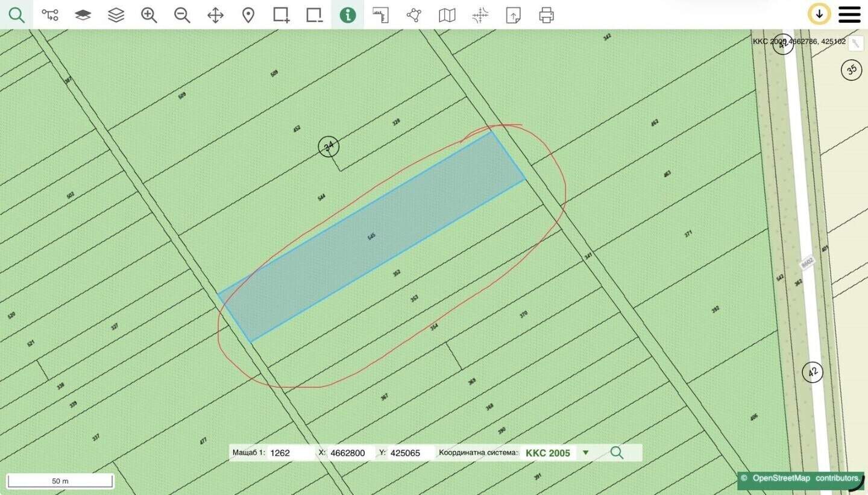Focus the scale field showing 1262
868x495 pixels.
291,453
